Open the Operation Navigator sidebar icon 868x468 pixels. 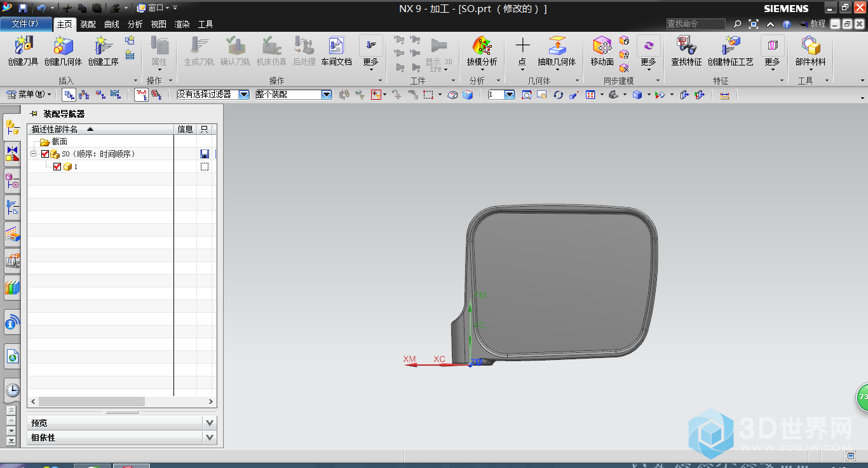coord(12,207)
